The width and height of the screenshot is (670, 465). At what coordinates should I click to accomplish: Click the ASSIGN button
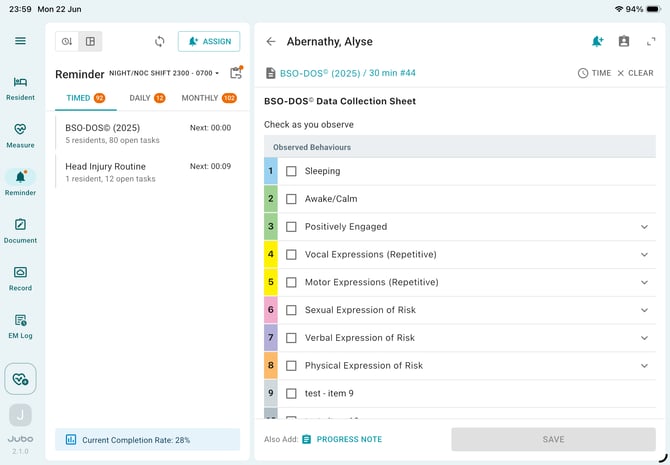coord(209,41)
